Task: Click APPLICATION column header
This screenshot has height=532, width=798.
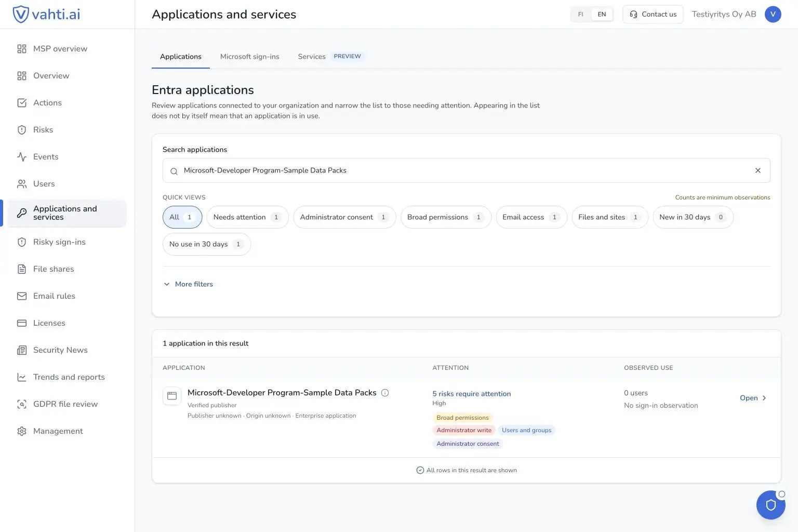Action: [184, 368]
